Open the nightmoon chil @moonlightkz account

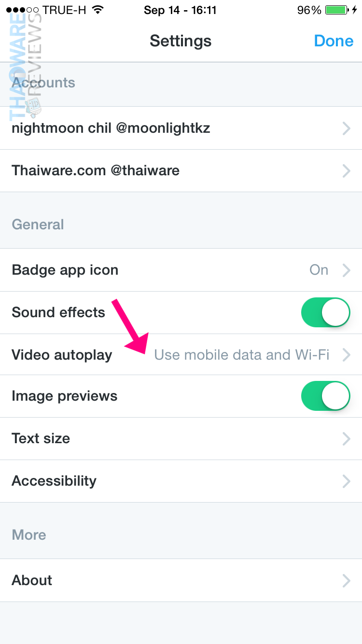(x=111, y=128)
